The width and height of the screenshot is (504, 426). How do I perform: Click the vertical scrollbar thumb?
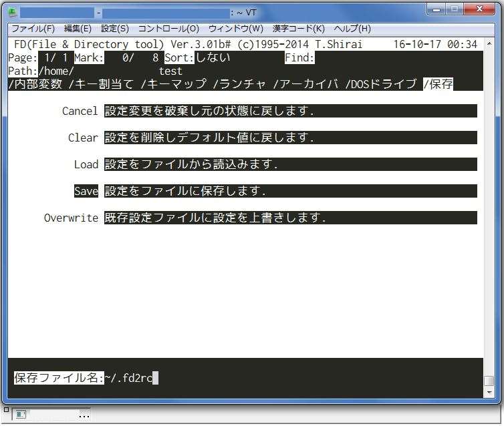pyautogui.click(x=489, y=381)
